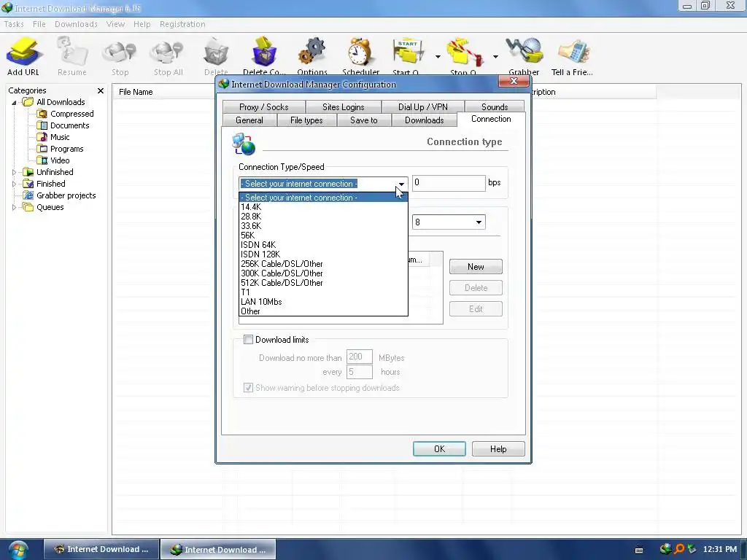The image size is (747, 560).
Task: Switch to the Downloads tab in dialog
Action: pos(424,120)
